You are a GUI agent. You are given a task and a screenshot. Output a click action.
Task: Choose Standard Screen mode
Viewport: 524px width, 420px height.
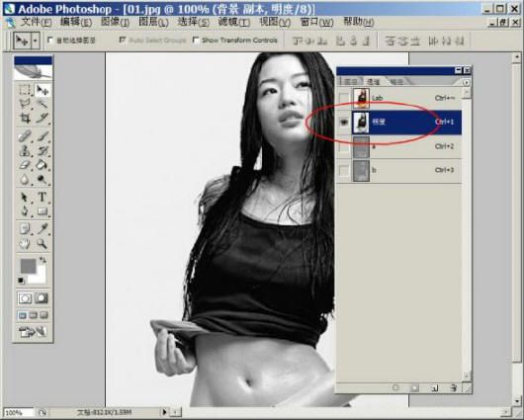(x=23, y=315)
